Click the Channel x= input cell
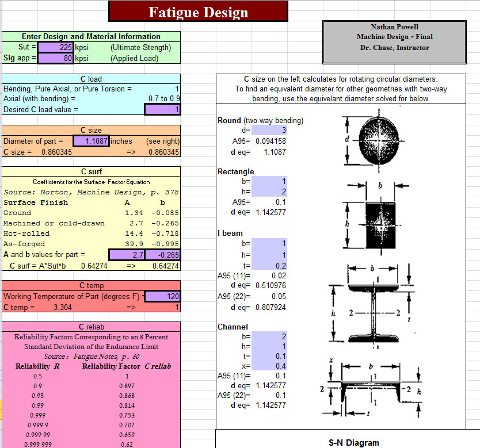Screen dimensions: 480x448 (269, 366)
